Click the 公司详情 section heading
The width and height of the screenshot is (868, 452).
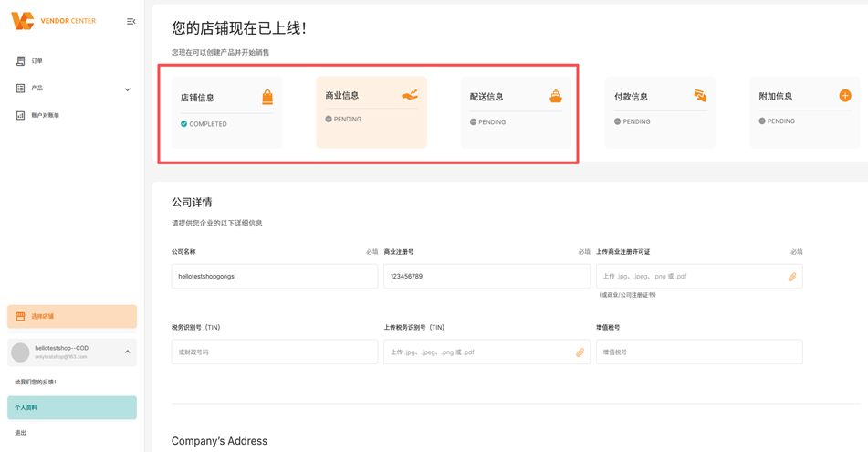coord(192,202)
